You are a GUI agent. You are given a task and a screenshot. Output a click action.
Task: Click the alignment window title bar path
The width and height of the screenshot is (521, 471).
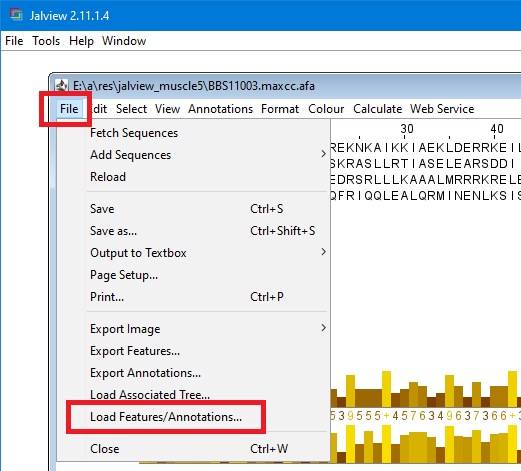(194, 86)
